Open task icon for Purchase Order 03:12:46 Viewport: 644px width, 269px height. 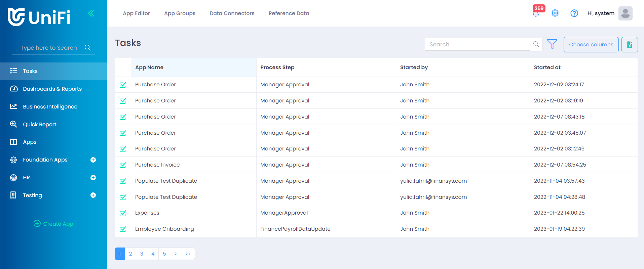(123, 149)
